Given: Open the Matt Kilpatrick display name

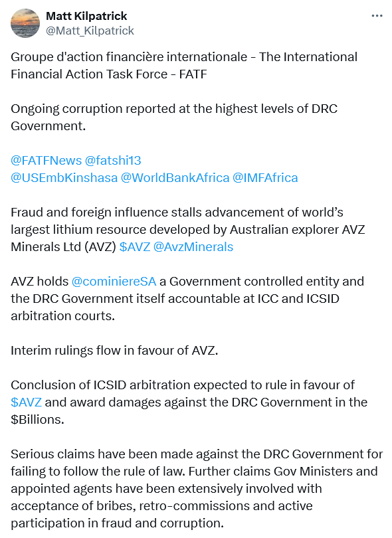Looking at the screenshot, I should (x=86, y=16).
